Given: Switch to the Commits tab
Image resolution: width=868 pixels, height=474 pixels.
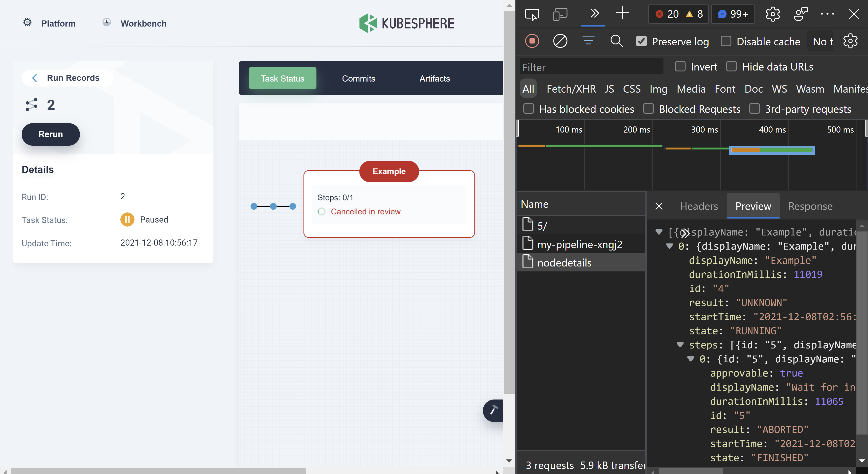Looking at the screenshot, I should pos(359,78).
